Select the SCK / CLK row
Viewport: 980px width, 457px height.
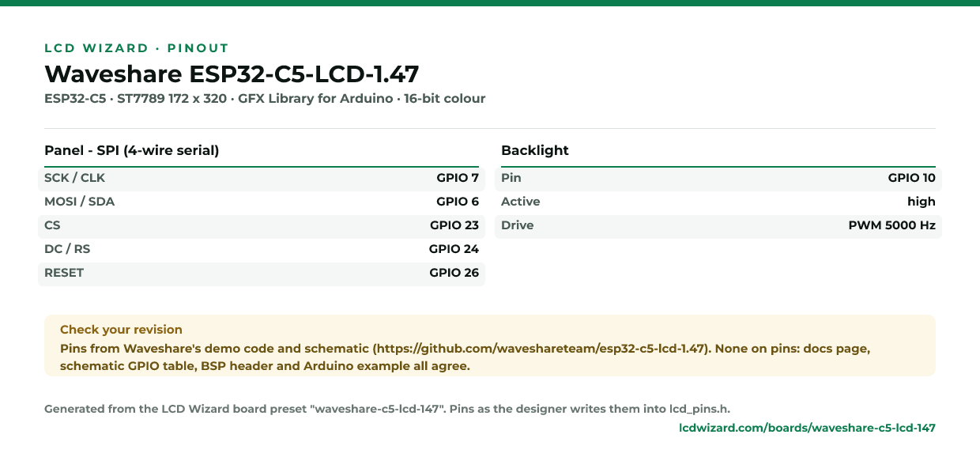tap(262, 179)
